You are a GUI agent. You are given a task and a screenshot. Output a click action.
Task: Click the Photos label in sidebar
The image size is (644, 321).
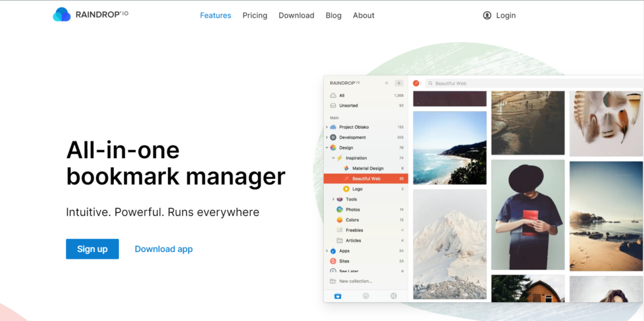coord(353,209)
